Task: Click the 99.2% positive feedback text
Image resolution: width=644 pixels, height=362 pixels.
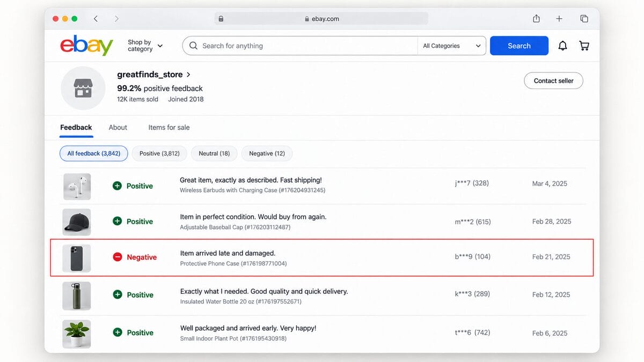Action: [x=160, y=88]
